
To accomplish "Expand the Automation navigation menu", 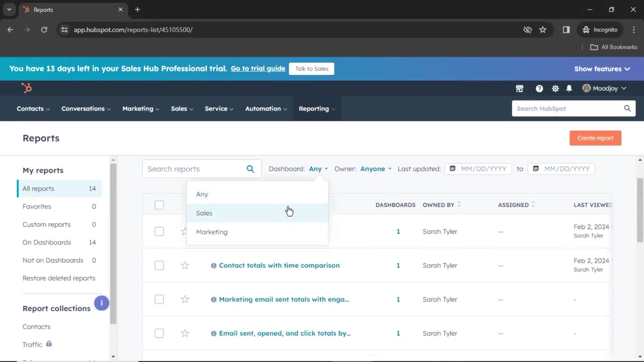I will tap(266, 109).
